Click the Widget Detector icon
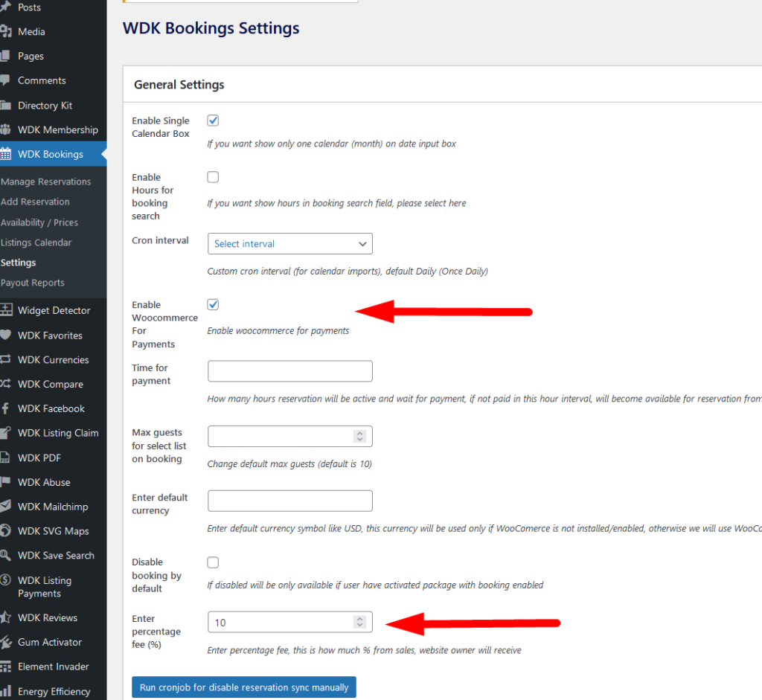The image size is (762, 700). point(6,310)
